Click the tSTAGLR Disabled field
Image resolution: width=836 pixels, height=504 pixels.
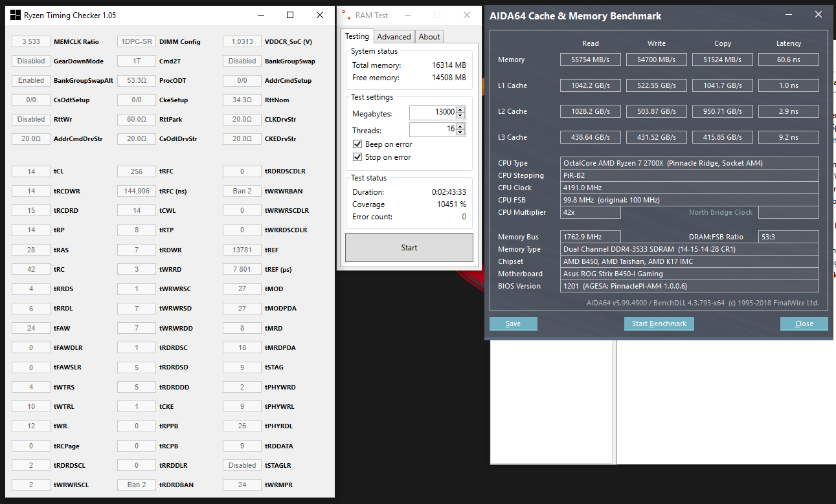click(242, 465)
